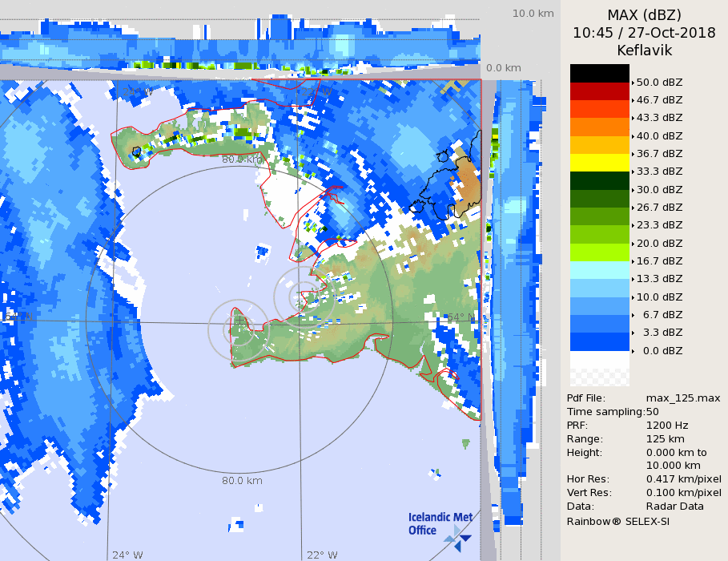Choose the dark green 30.0 dBZ swatch

pos(600,180)
